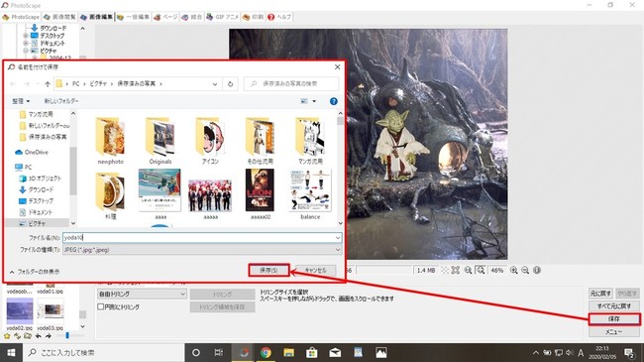This screenshot has height=362, width=644.
Task: Switch to the 一括編集 tab
Action: click(x=133, y=17)
